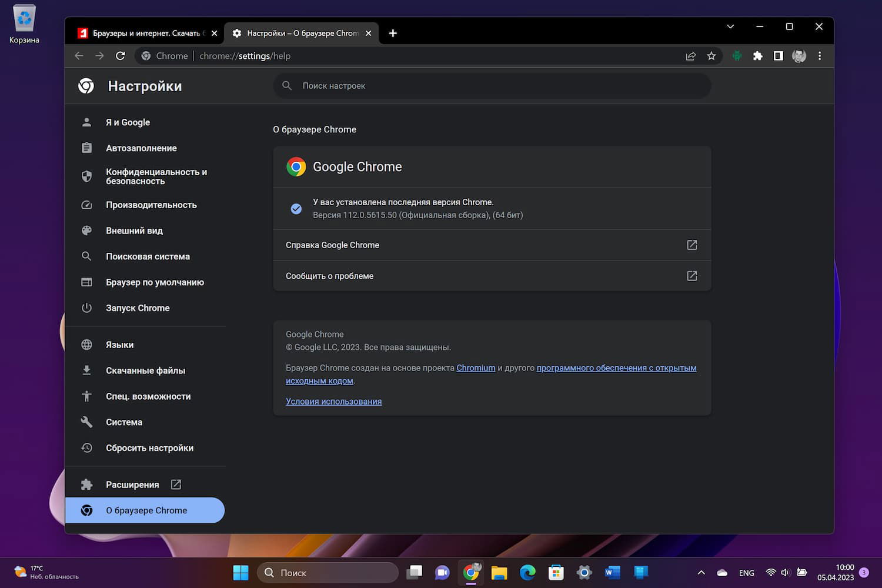
Task: Close the 'Браузеры и интернет' tab
Action: (214, 34)
